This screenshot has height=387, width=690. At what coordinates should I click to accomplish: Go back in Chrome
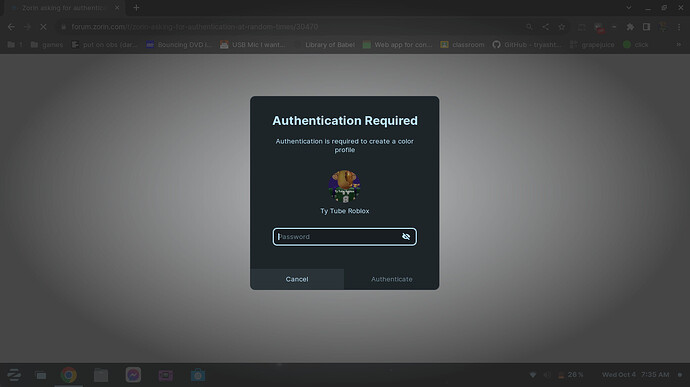click(11, 27)
